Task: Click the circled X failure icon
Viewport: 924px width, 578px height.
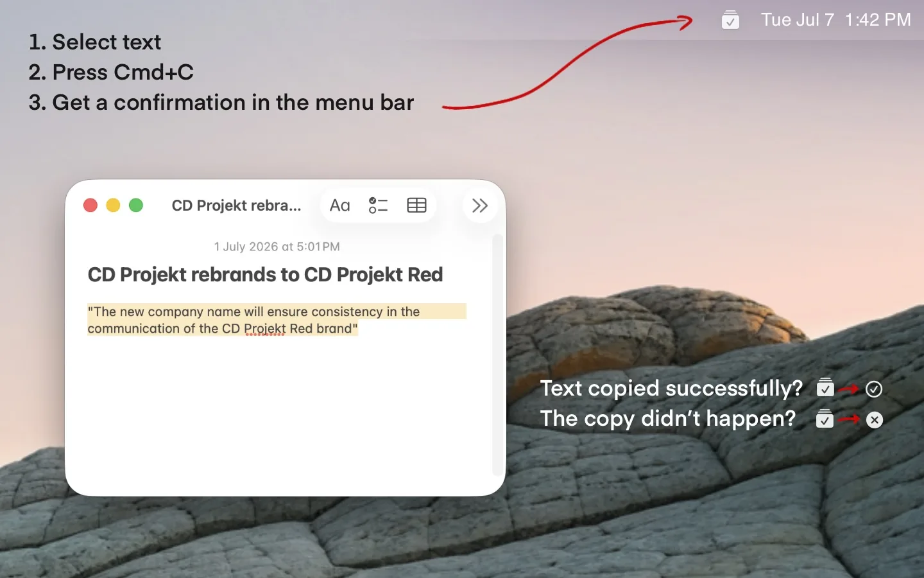Action: pos(875,420)
